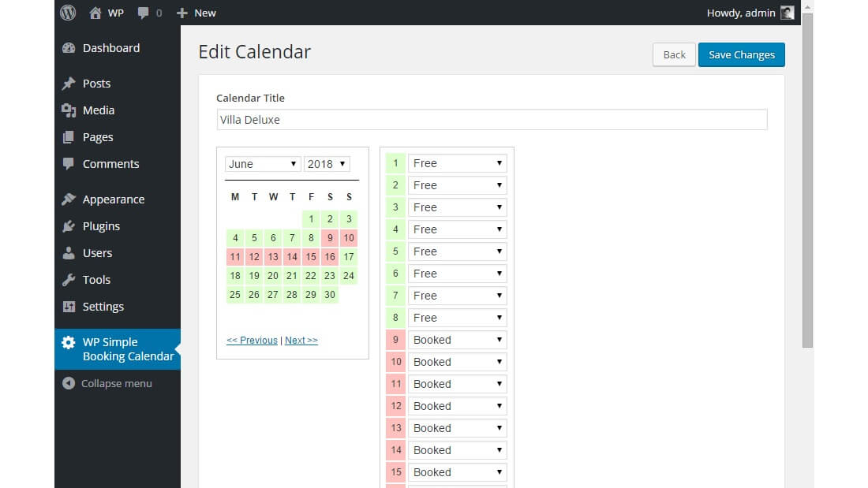Click the comments bubble icon in the admin bar
Image resolution: width=868 pixels, height=488 pixels.
(143, 13)
